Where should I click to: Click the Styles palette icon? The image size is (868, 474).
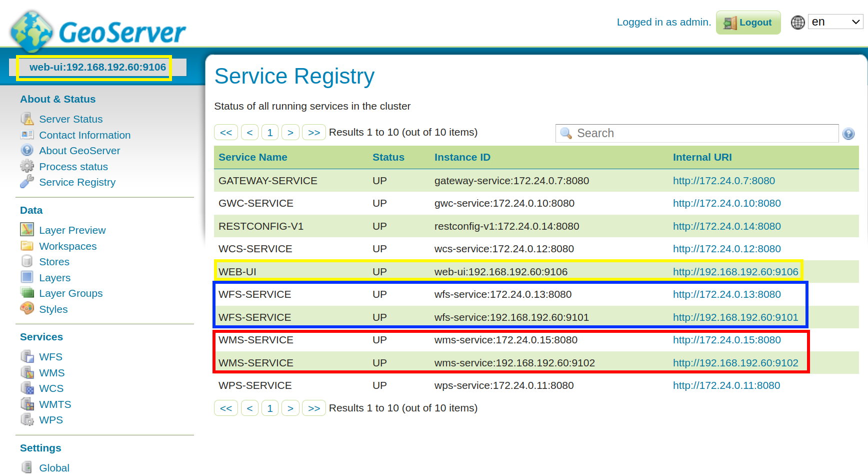pos(27,308)
